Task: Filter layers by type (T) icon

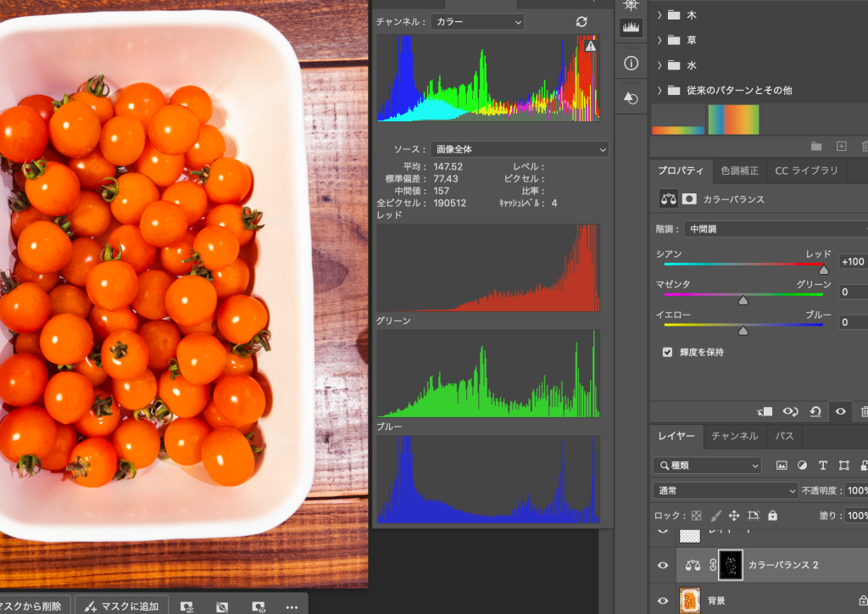Action: coord(822,466)
